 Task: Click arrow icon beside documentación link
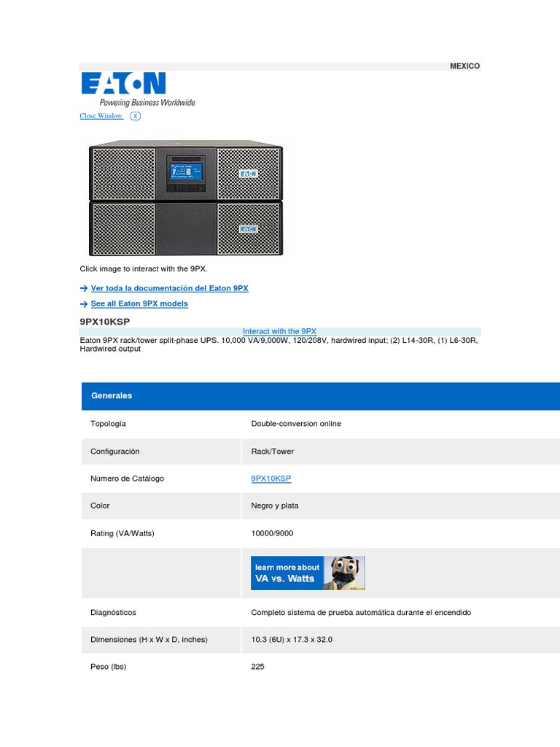coord(84,288)
